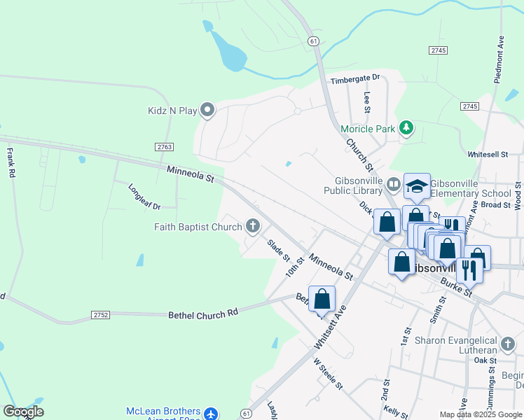Click the Church St street label
The width and height of the screenshot is (524, 420).
(x=359, y=155)
